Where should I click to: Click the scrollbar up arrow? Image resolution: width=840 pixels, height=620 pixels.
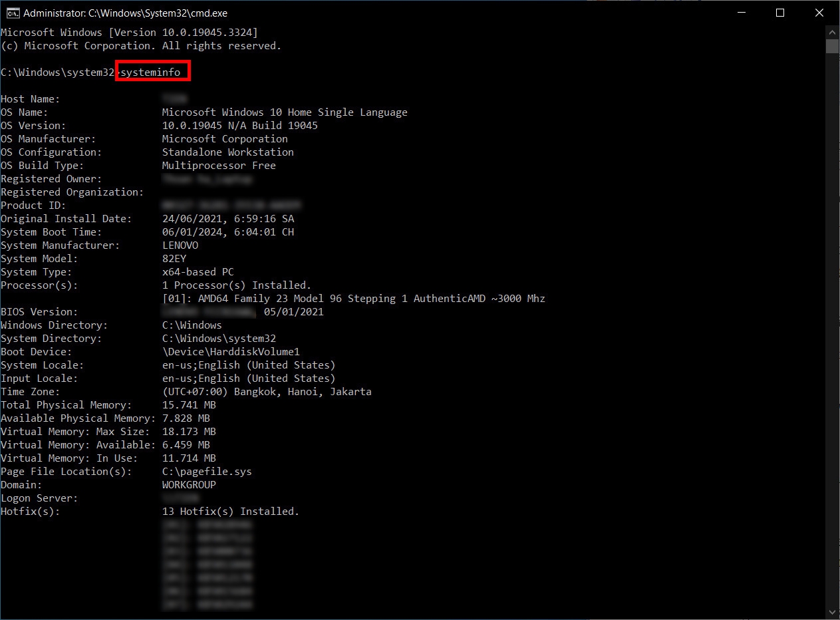click(x=833, y=32)
